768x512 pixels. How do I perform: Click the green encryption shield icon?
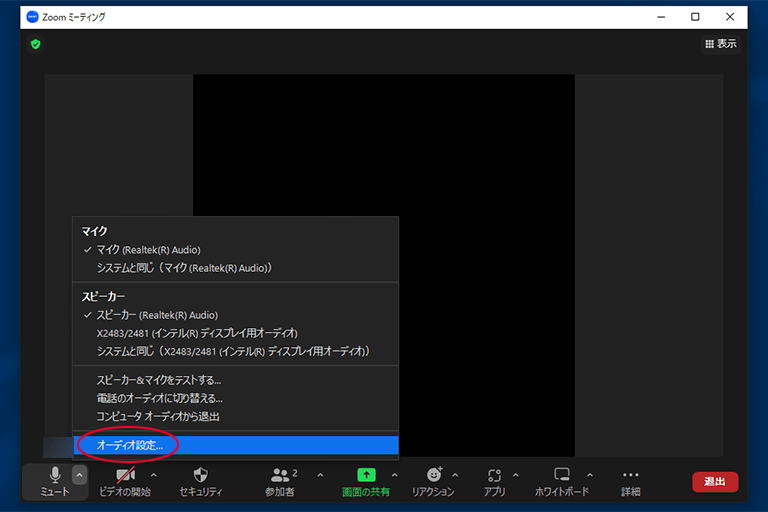tap(36, 44)
